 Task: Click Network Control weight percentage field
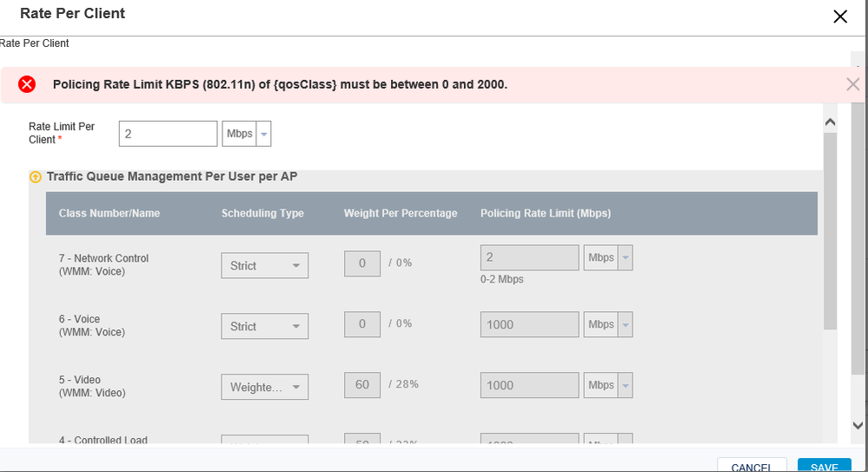click(362, 263)
